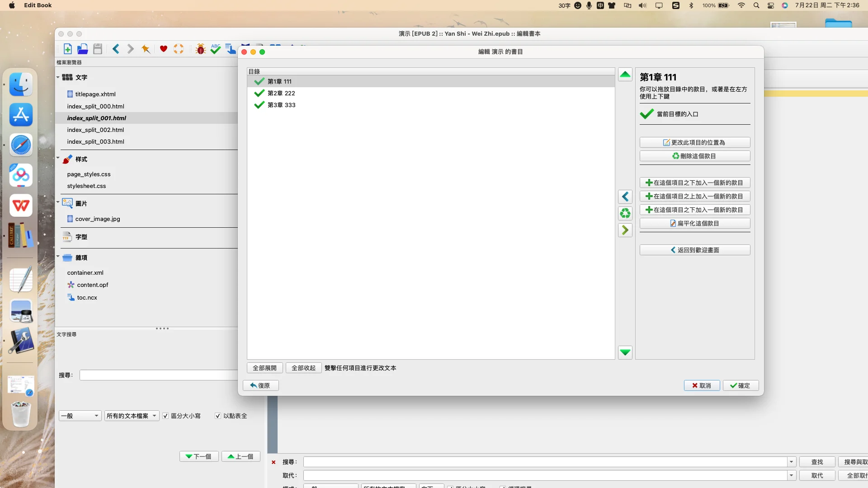
Task: Click the open book folder icon
Action: (x=83, y=49)
